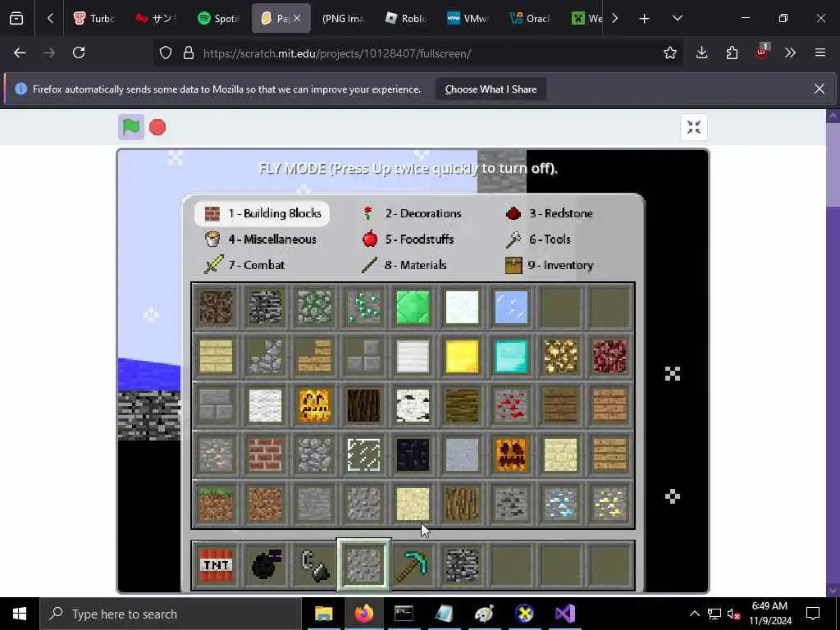Open the Materials category
The height and width of the screenshot is (630, 840).
coord(404,265)
